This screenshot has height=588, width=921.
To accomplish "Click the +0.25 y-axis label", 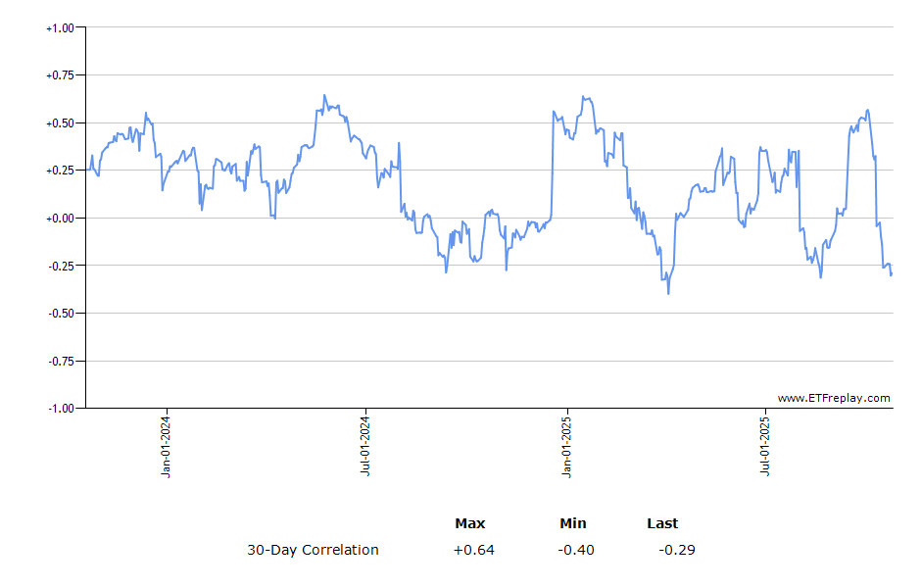I will (60, 171).
